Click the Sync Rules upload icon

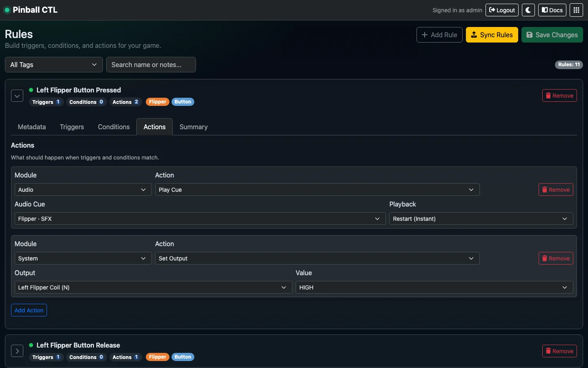coord(475,35)
